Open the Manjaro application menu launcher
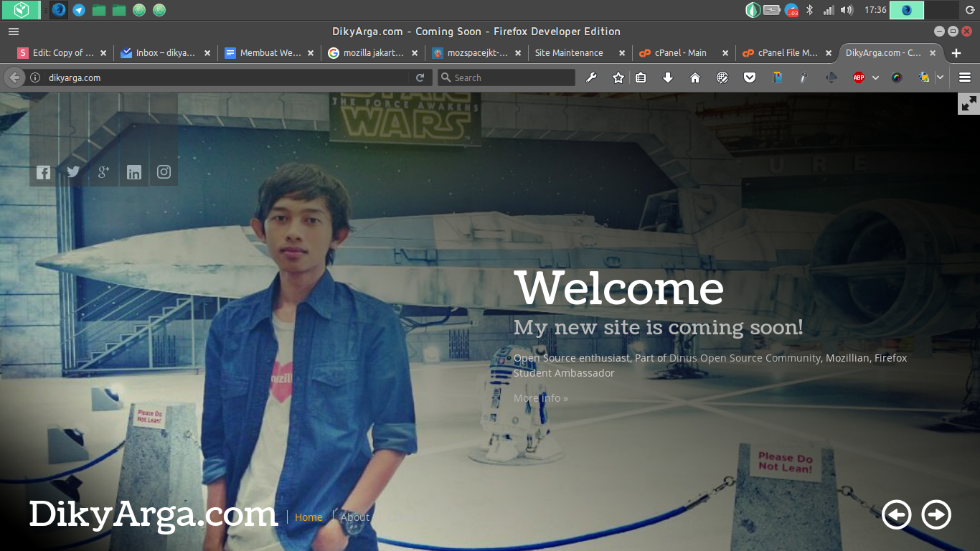The width and height of the screenshot is (980, 551). click(22, 10)
